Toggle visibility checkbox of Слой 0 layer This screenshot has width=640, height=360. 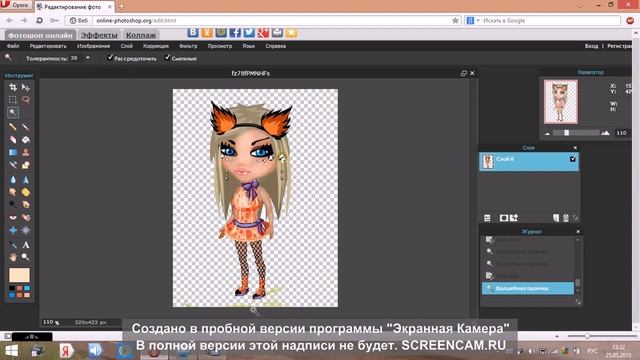point(573,159)
